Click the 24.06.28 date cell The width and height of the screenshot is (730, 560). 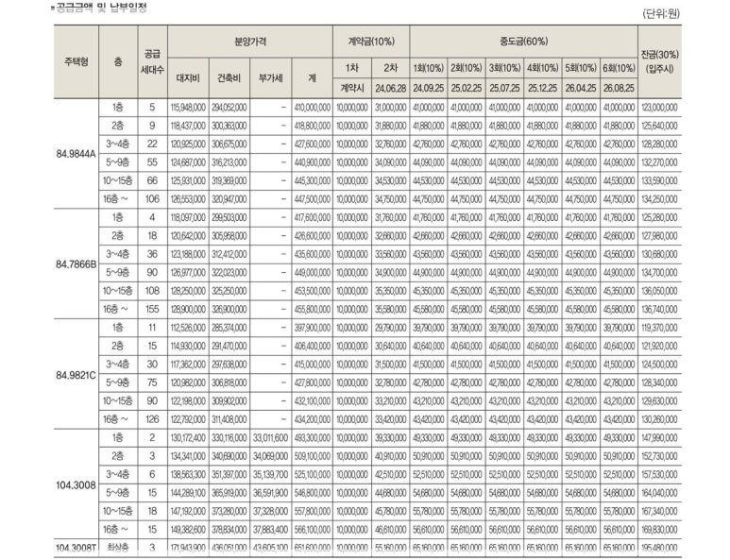click(x=391, y=88)
